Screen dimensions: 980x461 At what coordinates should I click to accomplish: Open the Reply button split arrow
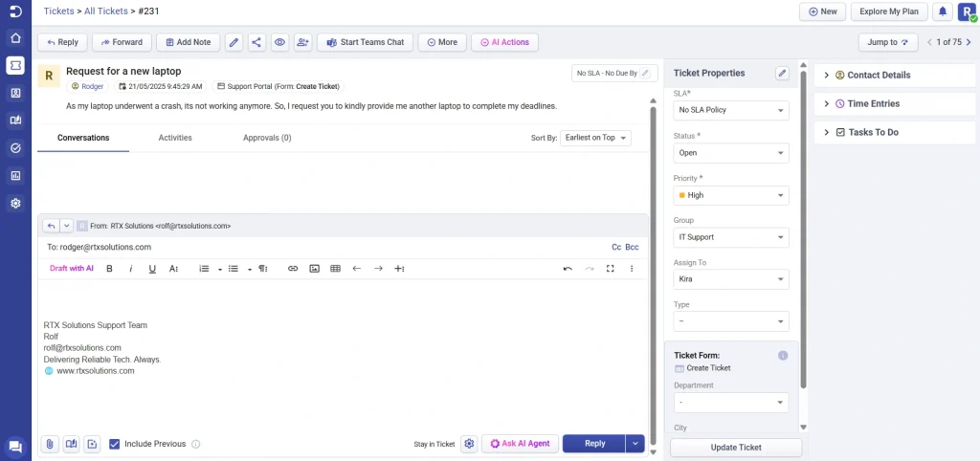pos(635,444)
